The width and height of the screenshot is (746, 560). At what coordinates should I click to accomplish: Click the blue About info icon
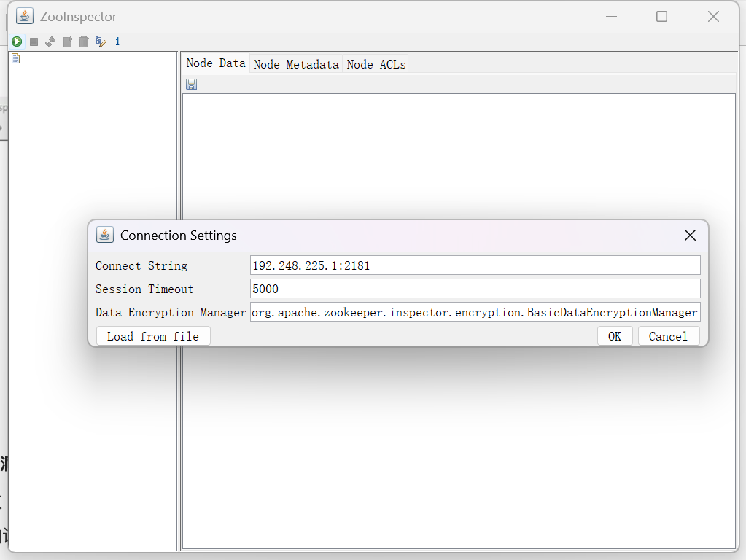pyautogui.click(x=117, y=42)
